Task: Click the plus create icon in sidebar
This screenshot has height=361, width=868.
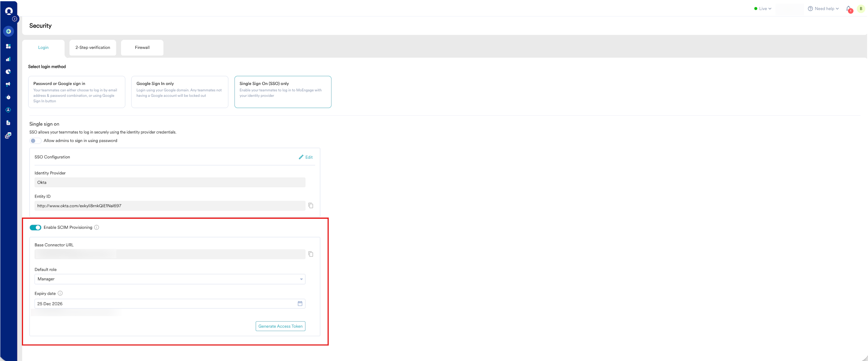Action: coord(8,31)
